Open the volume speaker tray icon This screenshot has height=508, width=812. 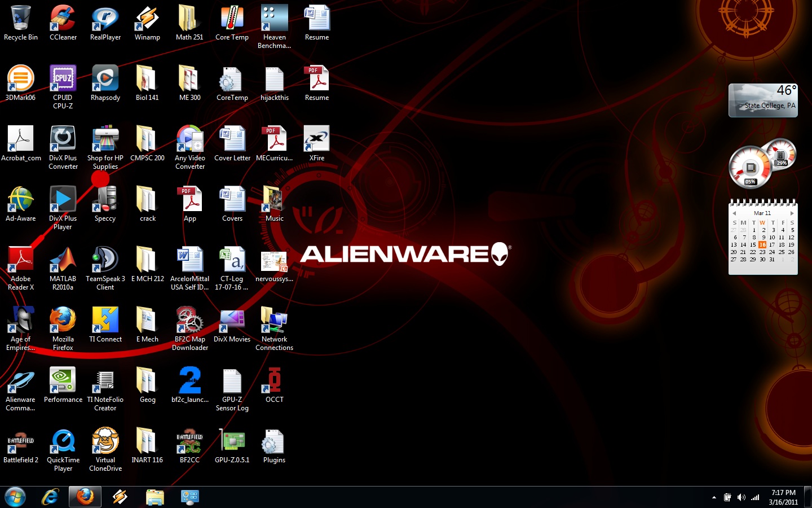741,497
